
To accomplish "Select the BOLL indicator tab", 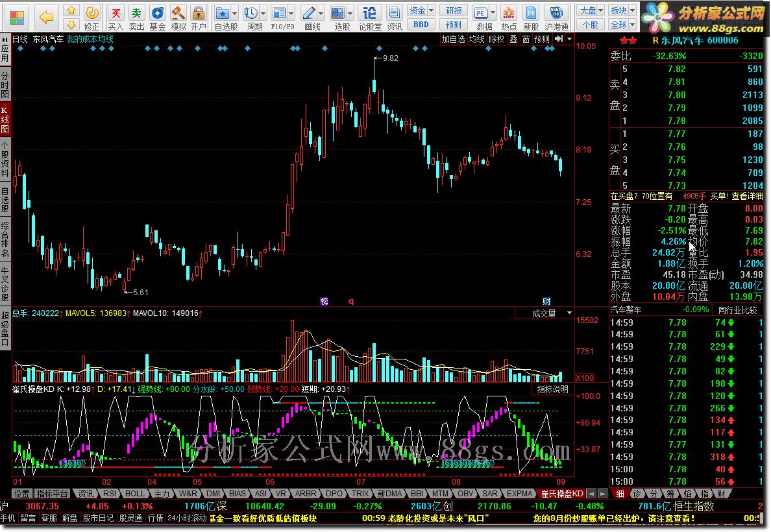I will [x=135, y=493].
